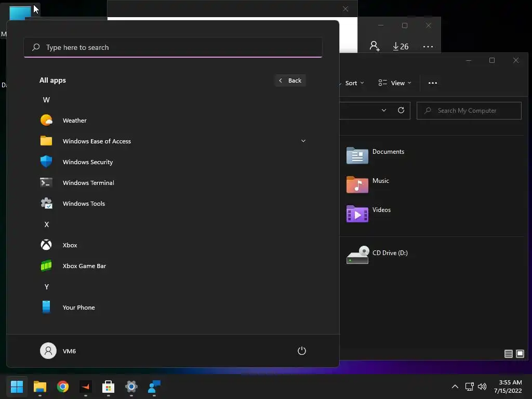The width and height of the screenshot is (532, 399).
Task: Open network icon in system tray
Action: pos(469,387)
